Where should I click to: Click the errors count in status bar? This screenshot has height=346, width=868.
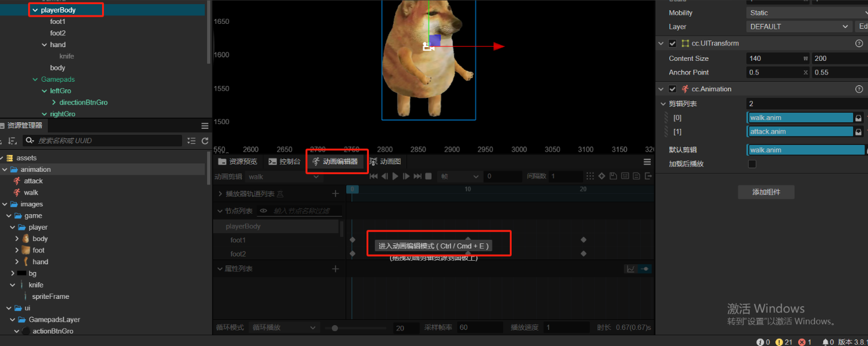805,342
